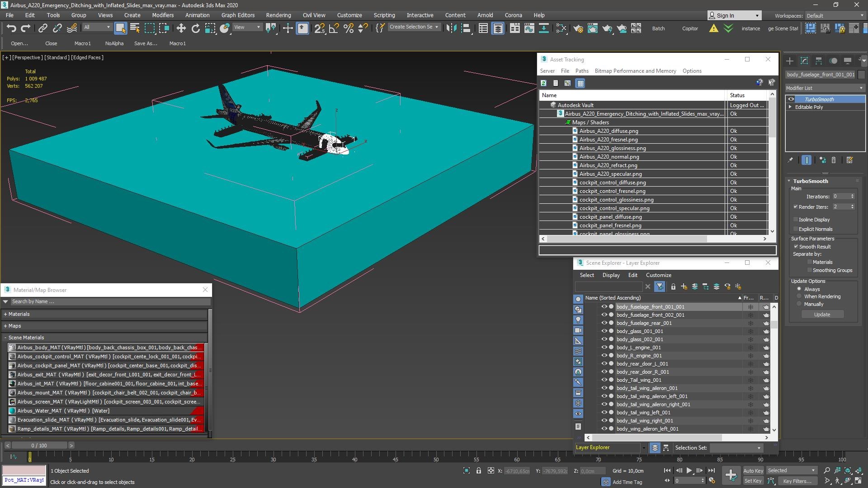Toggle filter icon in Scene Explorer toolbar
868x488 pixels.
(660, 286)
